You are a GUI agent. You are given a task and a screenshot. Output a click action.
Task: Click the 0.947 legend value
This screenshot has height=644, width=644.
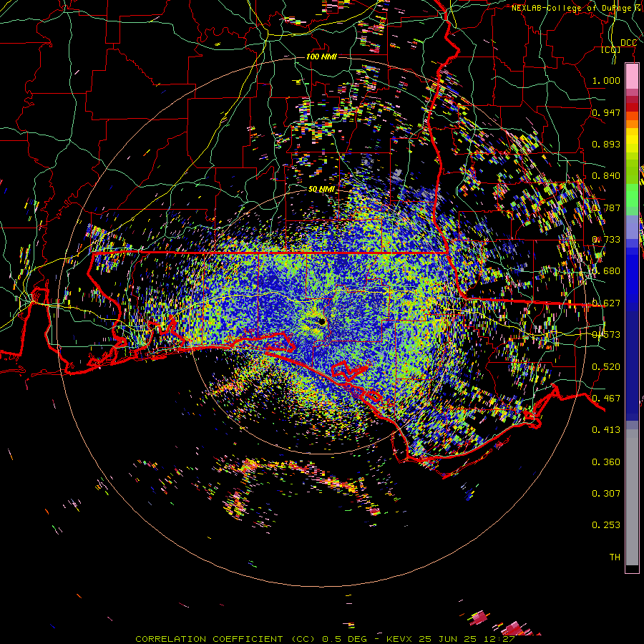click(x=606, y=112)
